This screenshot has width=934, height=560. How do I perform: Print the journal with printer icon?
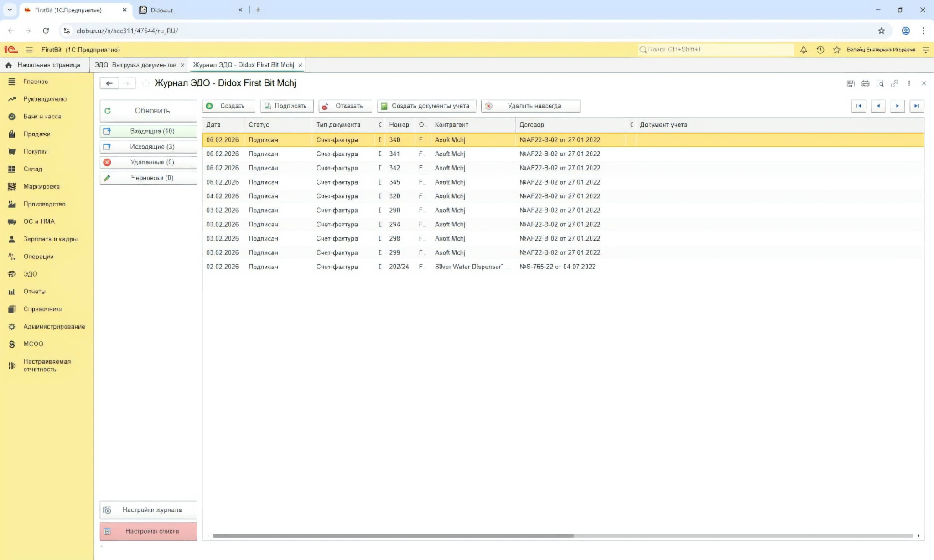[x=865, y=83]
